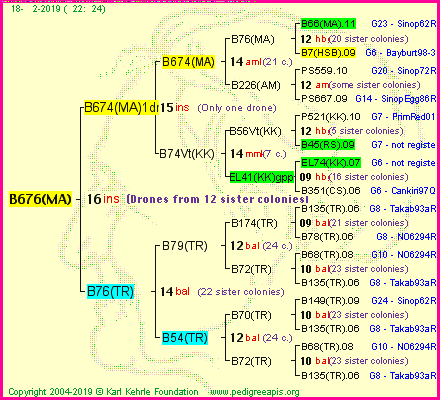
Task: Open the P521(KK).10 entry
Action: 331,117
